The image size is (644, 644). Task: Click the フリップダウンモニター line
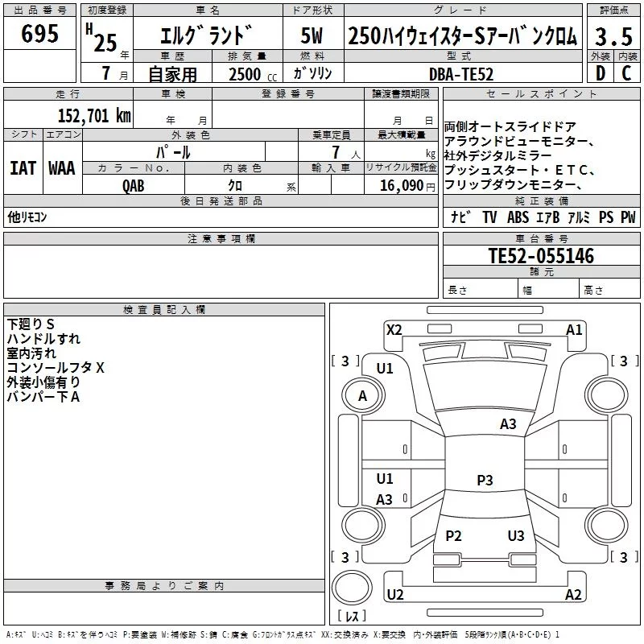click(x=513, y=184)
